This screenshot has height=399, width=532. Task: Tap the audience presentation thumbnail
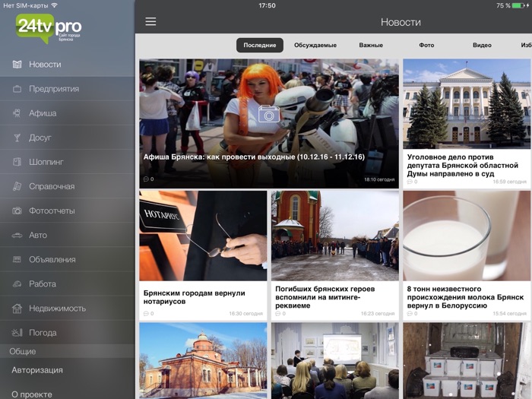pyautogui.click(x=335, y=361)
